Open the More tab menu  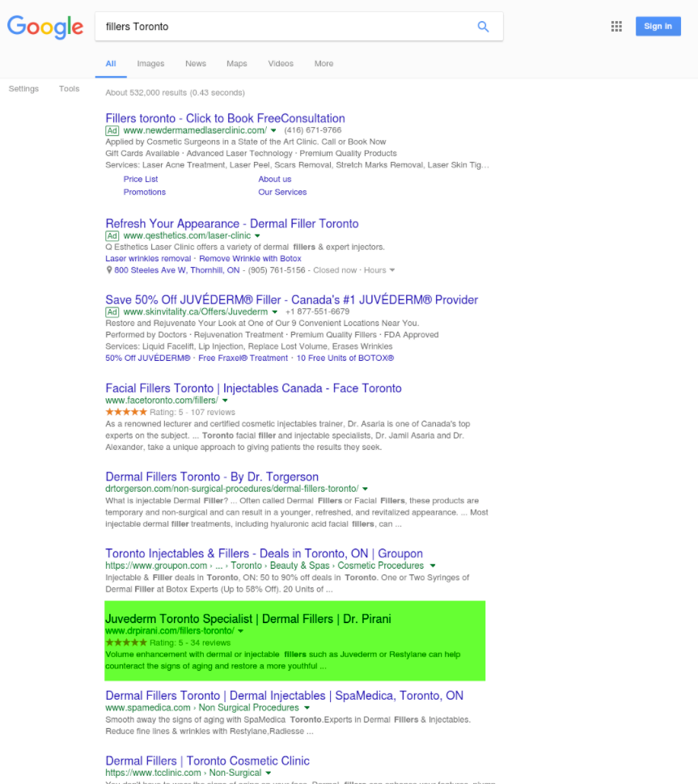coord(324,64)
